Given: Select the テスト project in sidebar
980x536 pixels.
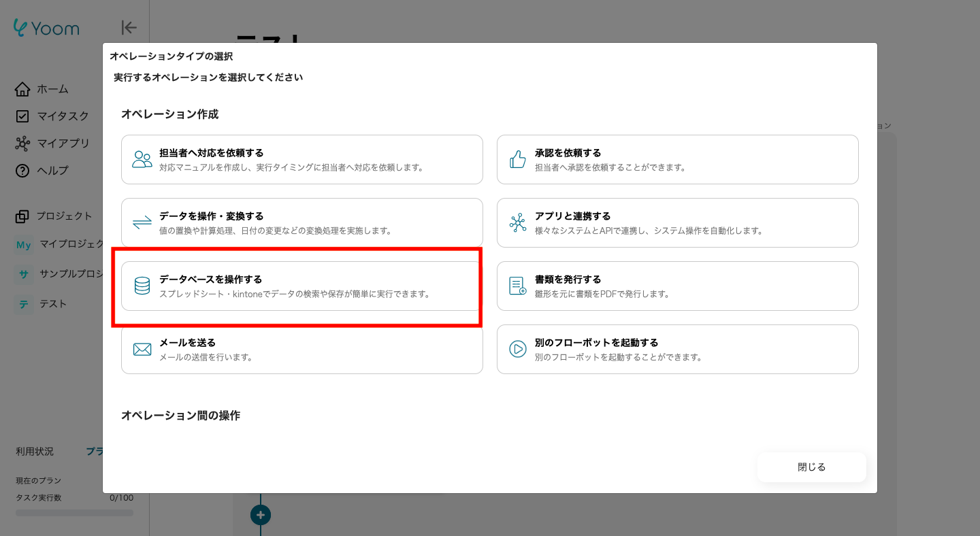Looking at the screenshot, I should (52, 303).
